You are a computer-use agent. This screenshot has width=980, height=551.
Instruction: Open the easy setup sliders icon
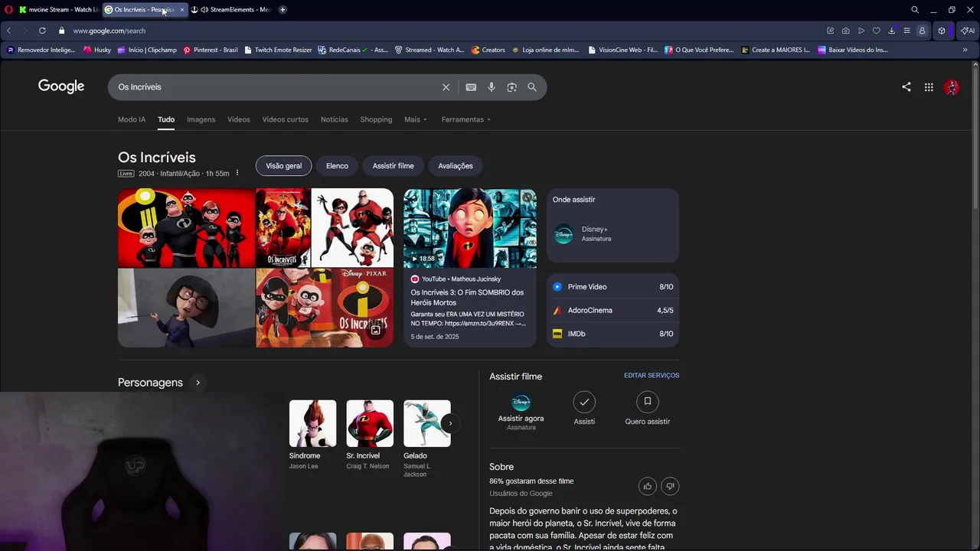[906, 31]
